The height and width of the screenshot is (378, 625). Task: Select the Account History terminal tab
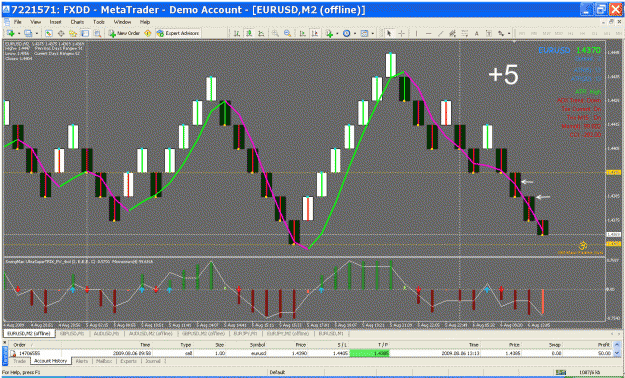pyautogui.click(x=50, y=361)
